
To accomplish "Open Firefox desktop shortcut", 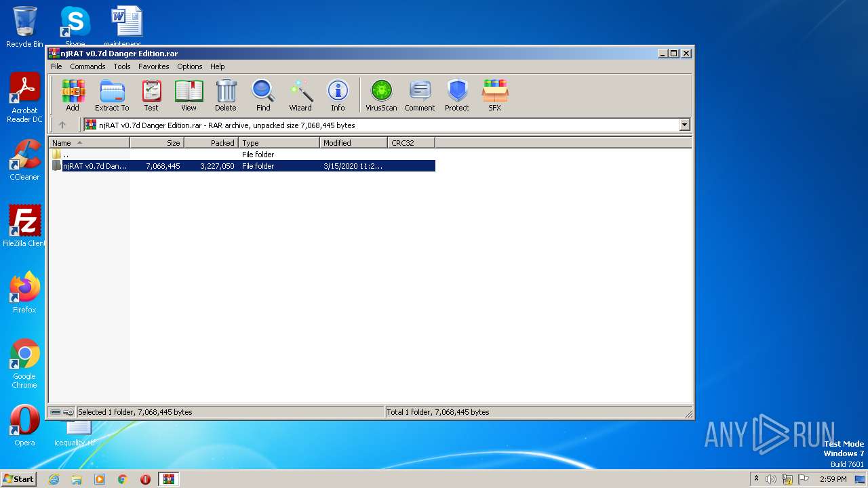I will click(x=24, y=292).
